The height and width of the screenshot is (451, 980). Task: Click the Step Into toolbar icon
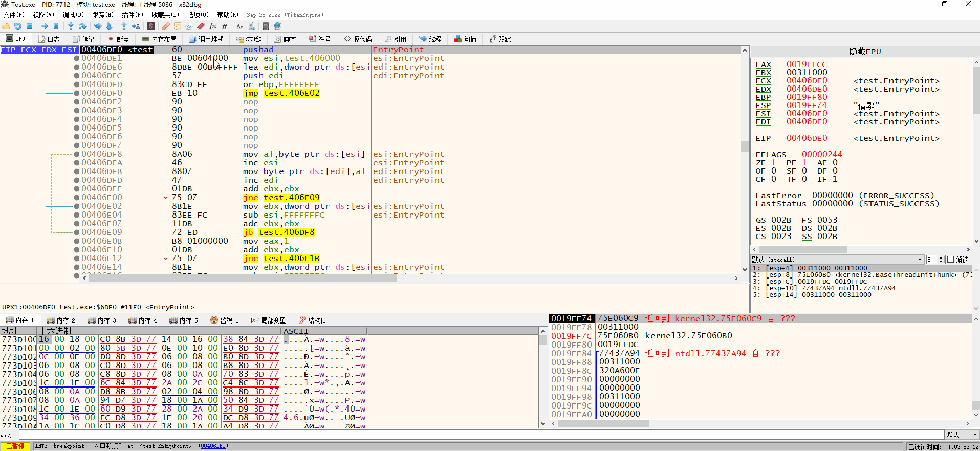click(x=71, y=26)
